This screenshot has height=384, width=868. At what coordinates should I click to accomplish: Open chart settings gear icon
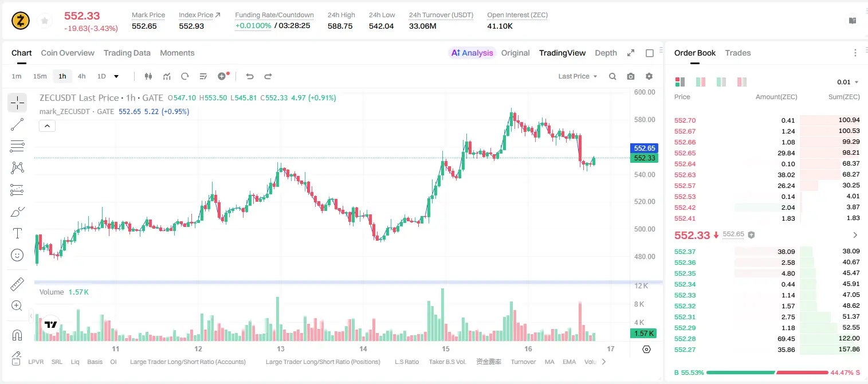pyautogui.click(x=649, y=76)
